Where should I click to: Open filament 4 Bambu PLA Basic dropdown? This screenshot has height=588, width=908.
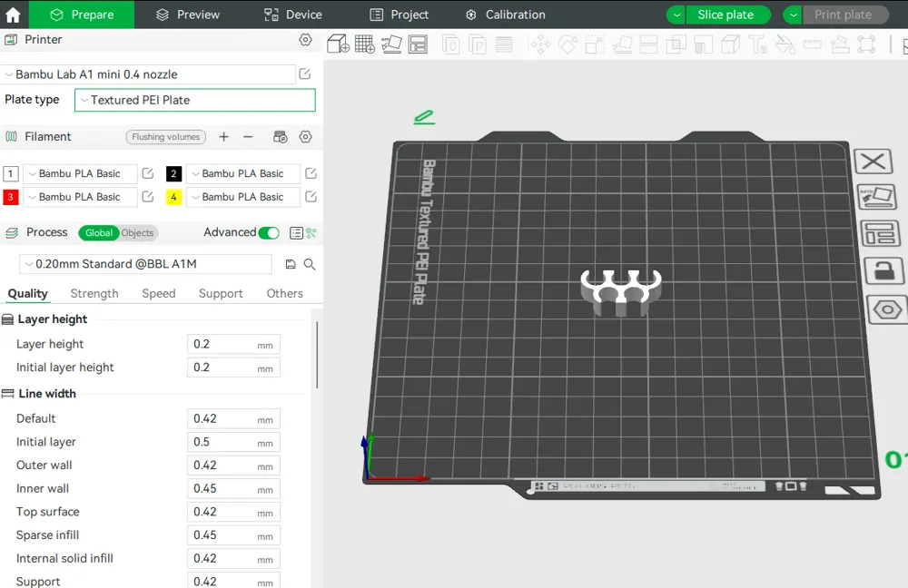click(243, 197)
